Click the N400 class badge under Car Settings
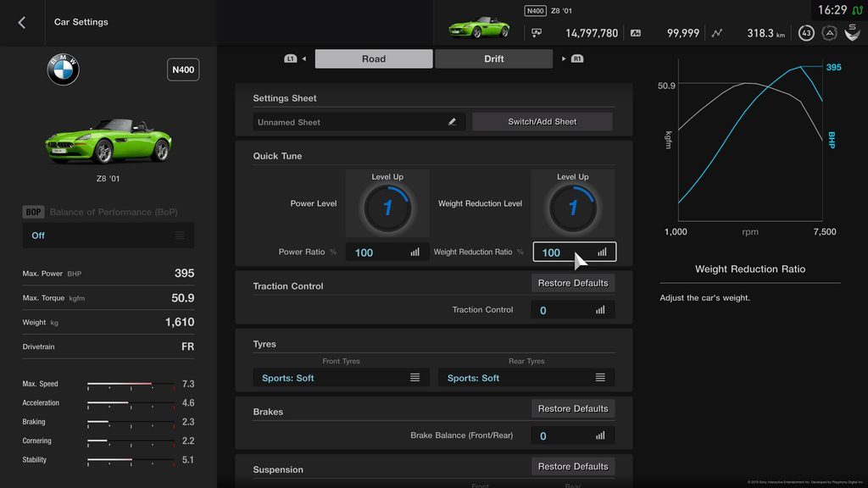This screenshot has width=868, height=488. tap(183, 69)
